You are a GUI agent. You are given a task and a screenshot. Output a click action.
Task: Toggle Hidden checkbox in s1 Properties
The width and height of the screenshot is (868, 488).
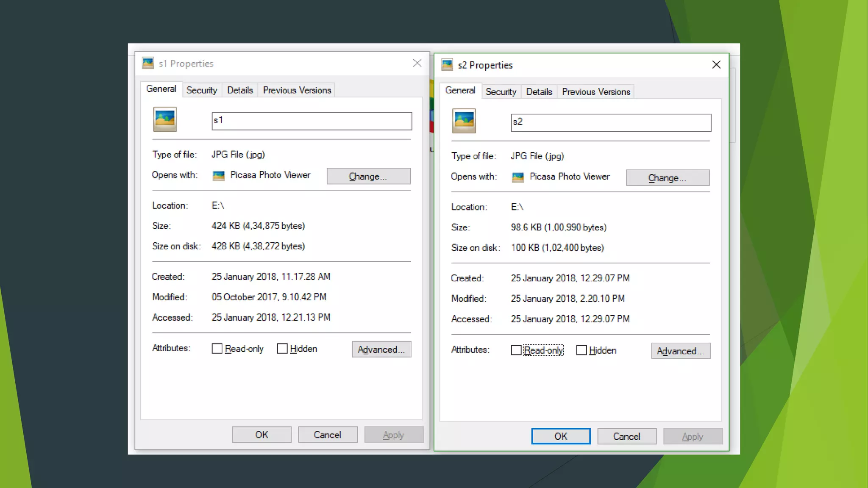282,349
